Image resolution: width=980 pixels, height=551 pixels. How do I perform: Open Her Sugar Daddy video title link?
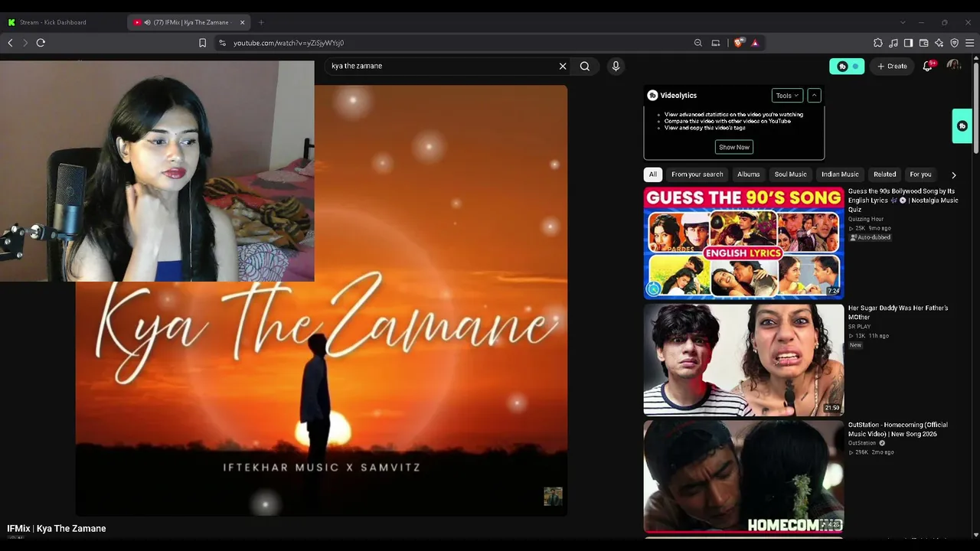898,312
